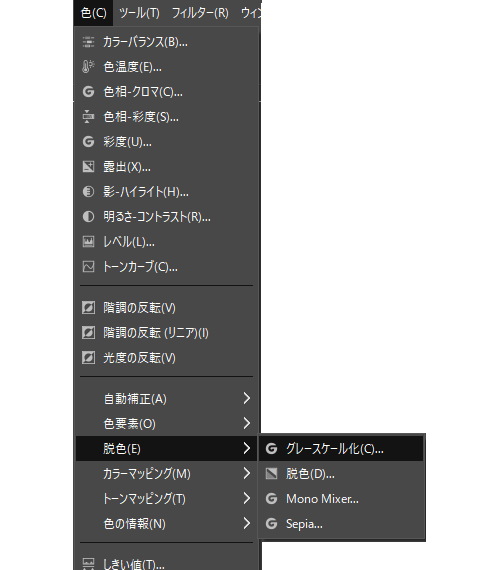Open the 色の情報(N) submenu
500x570 pixels.
point(166,523)
